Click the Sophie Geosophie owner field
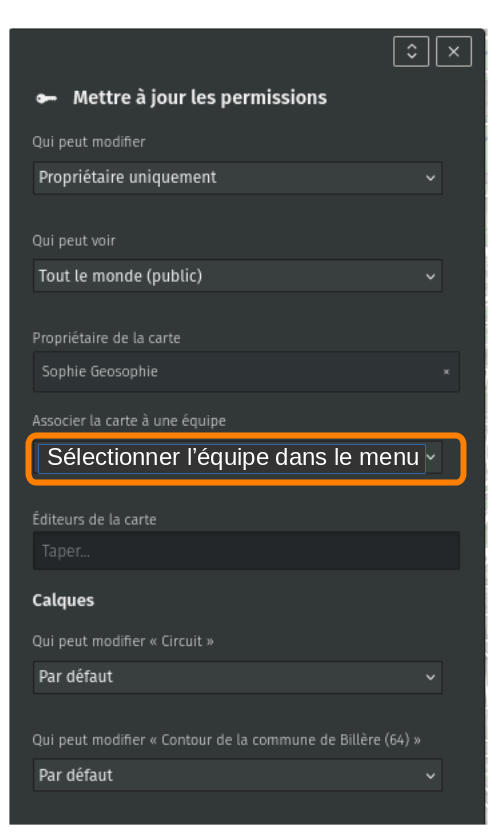The height and width of the screenshot is (832, 491). click(x=246, y=371)
